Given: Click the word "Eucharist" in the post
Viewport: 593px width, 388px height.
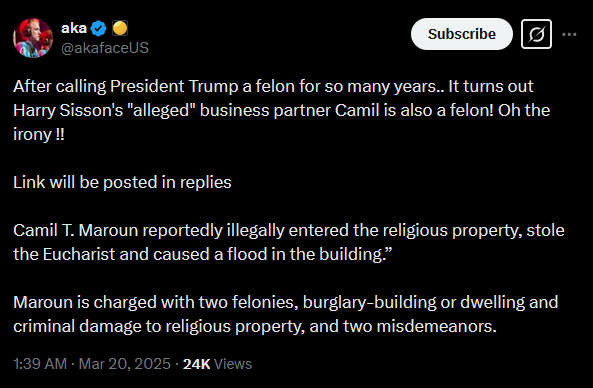Looking at the screenshot, I should (79, 254).
